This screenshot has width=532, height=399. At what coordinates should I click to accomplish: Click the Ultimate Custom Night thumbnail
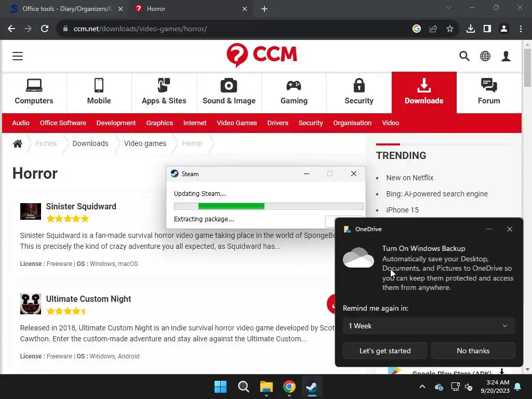tap(31, 303)
